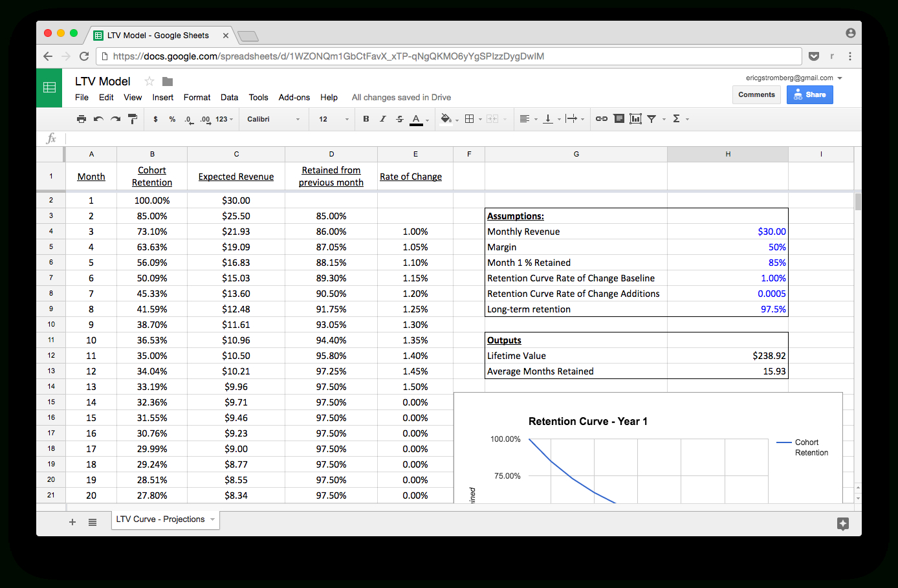This screenshot has height=588, width=898.
Task: Open the Format menu
Action: click(x=197, y=97)
